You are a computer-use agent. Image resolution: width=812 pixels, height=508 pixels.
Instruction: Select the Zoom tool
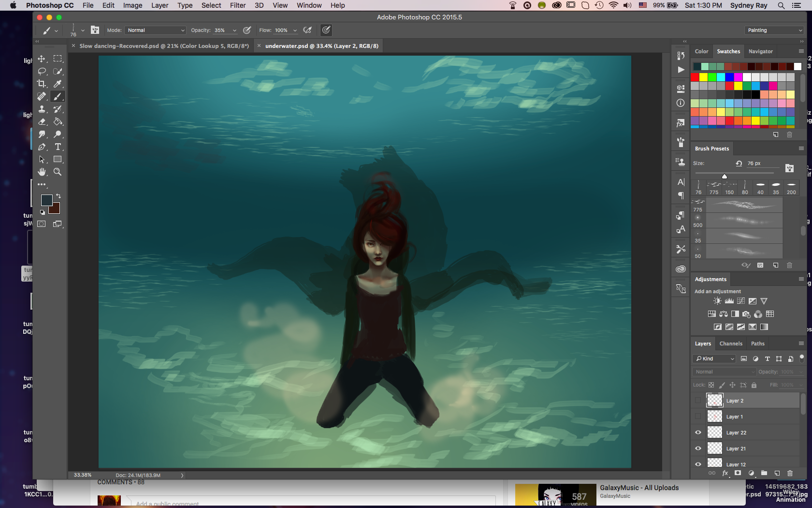(58, 172)
